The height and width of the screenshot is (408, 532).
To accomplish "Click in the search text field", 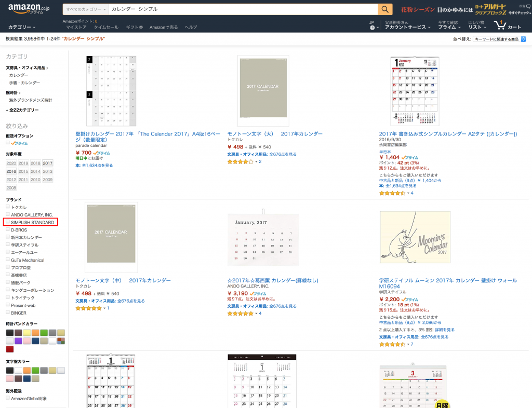I will [x=243, y=9].
